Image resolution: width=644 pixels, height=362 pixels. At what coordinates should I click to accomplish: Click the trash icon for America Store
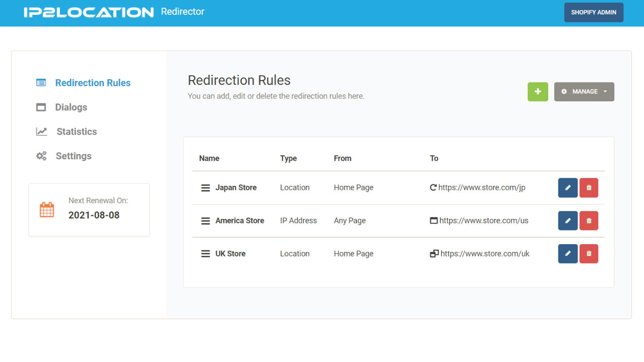click(x=588, y=220)
